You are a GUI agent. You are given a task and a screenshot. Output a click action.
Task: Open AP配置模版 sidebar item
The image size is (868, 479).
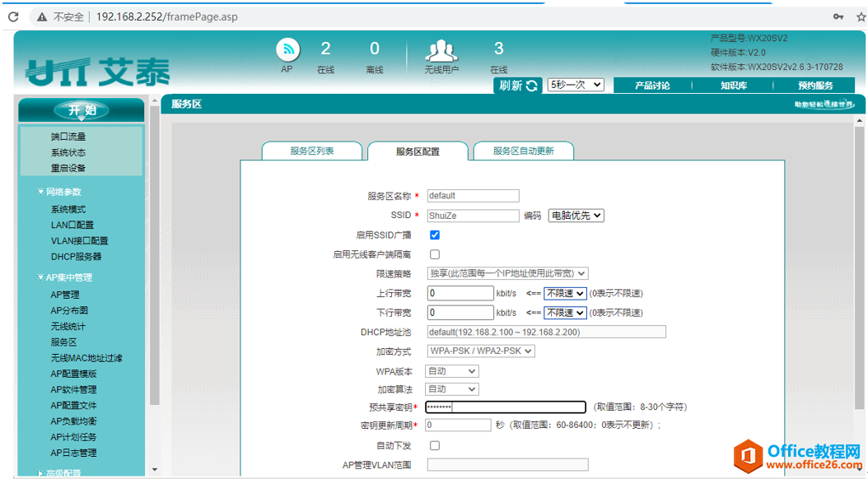(73, 374)
